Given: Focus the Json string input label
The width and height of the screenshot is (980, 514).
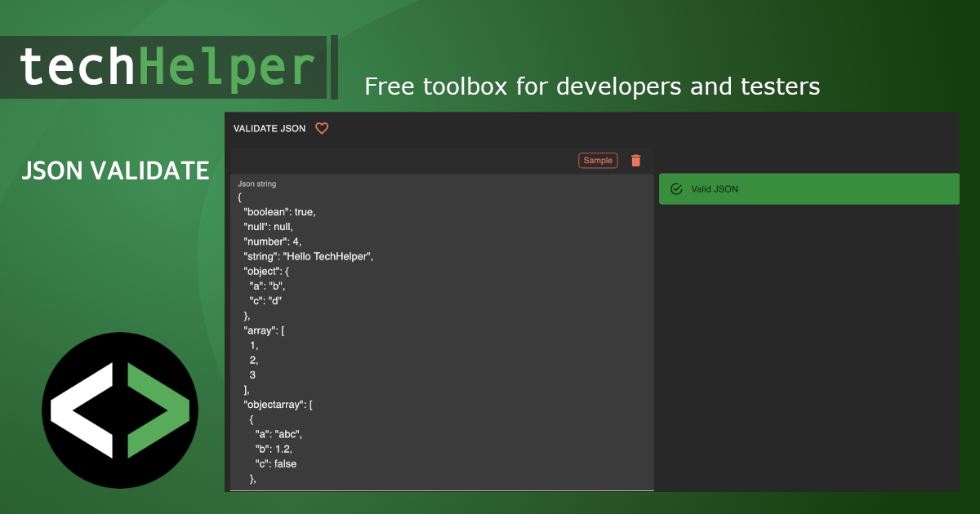Looking at the screenshot, I should click(x=257, y=184).
